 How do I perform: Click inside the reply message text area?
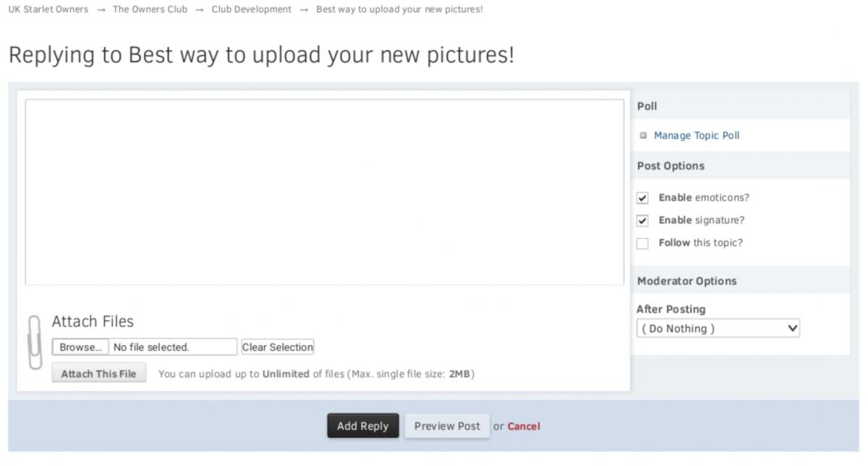324,192
